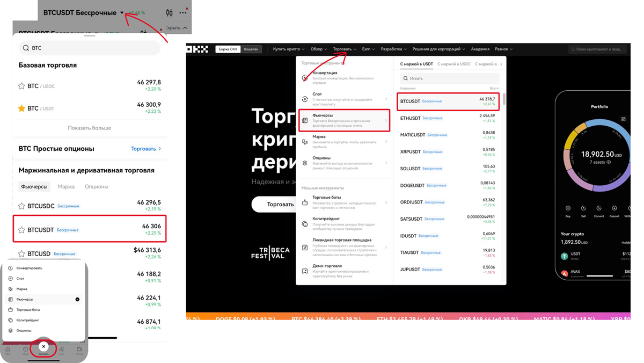The width and height of the screenshot is (644, 363).
Task: Switch to the Маржа tab in the mobile search
Action: [x=66, y=187]
